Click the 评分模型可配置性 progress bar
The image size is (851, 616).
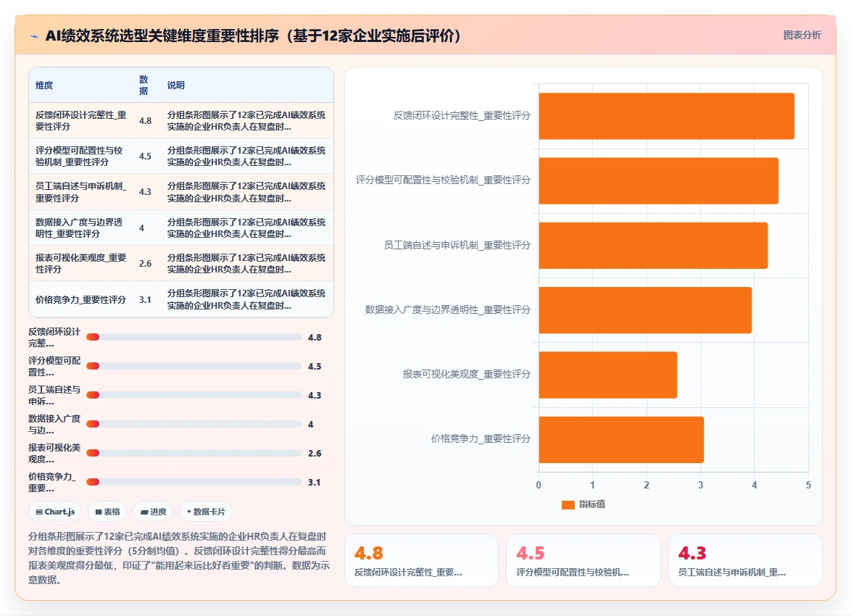tap(194, 366)
